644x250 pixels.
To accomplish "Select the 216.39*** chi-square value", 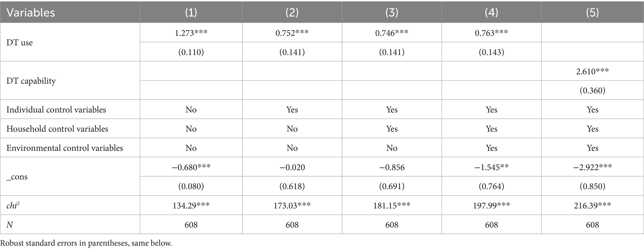I will tap(592, 205).
